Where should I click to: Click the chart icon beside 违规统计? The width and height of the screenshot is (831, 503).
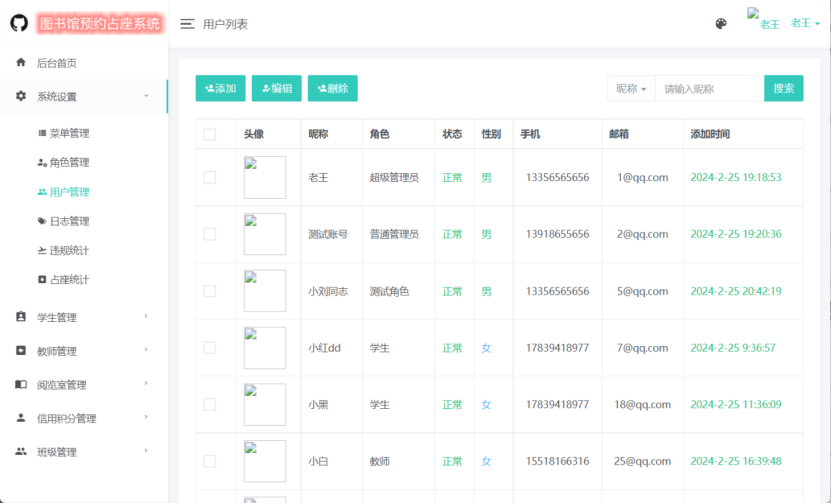point(42,250)
